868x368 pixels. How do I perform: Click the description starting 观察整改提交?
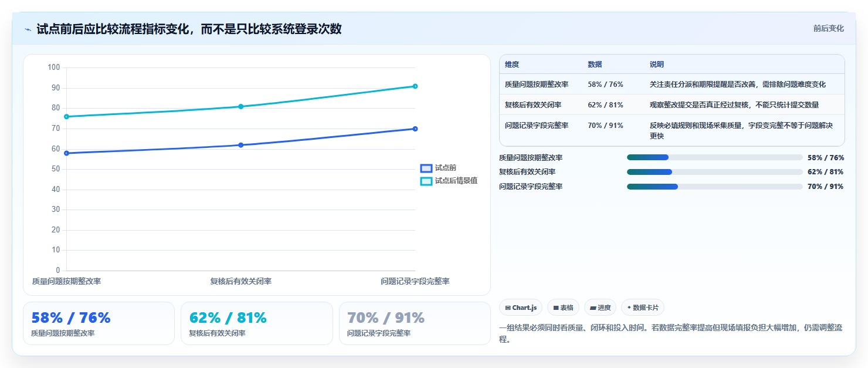coord(734,104)
